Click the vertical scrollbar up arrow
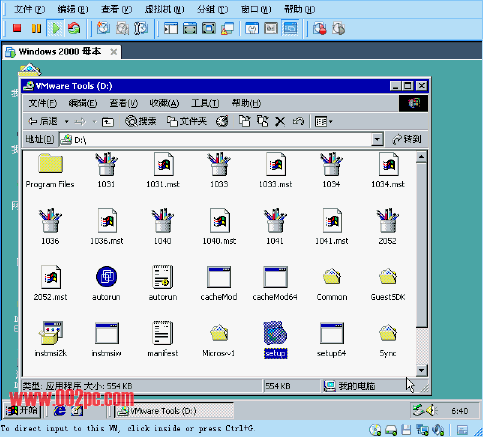The image size is (483, 437). [x=421, y=156]
